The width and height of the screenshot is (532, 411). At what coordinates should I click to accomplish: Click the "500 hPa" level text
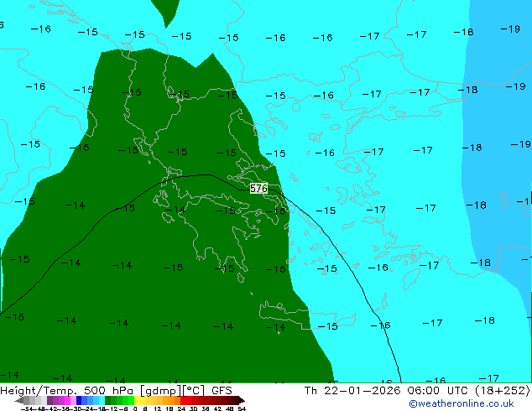click(x=108, y=391)
